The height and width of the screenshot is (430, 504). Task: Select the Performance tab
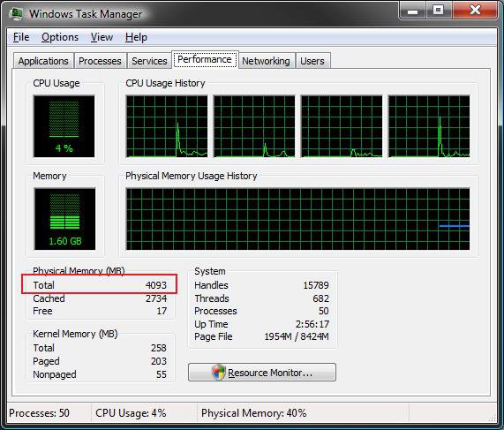205,59
